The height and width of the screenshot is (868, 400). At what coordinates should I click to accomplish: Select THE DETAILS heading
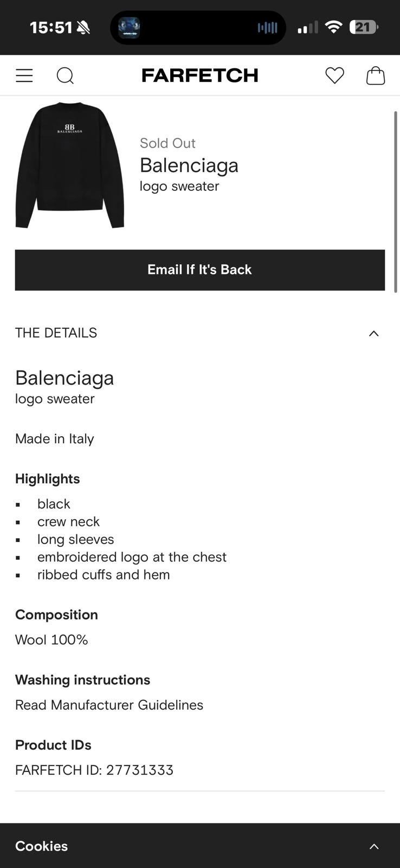tap(56, 333)
